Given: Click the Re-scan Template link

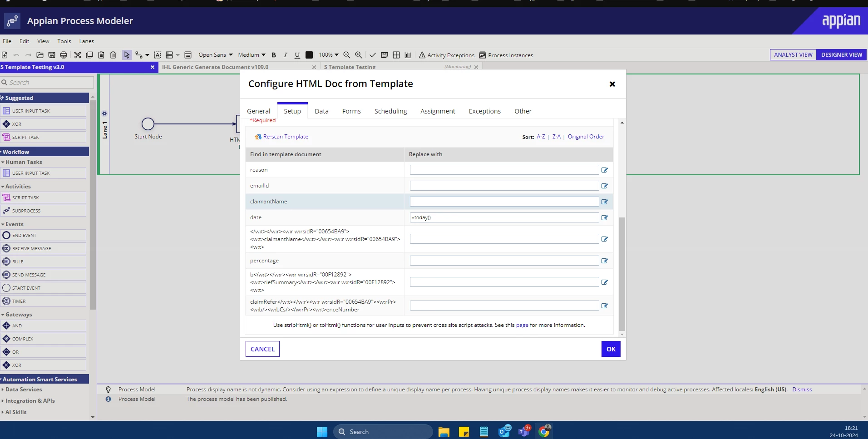Looking at the screenshot, I should tap(286, 137).
